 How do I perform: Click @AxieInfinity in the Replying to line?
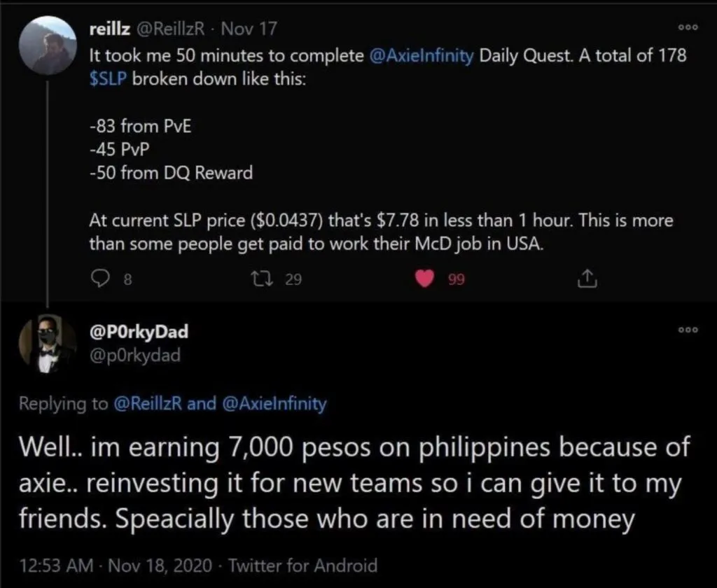pos(274,403)
